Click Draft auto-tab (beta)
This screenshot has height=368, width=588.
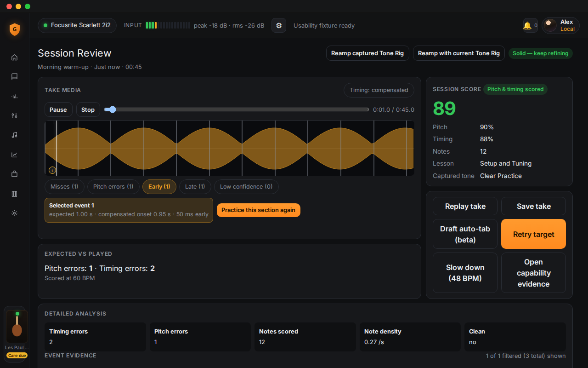point(465,234)
